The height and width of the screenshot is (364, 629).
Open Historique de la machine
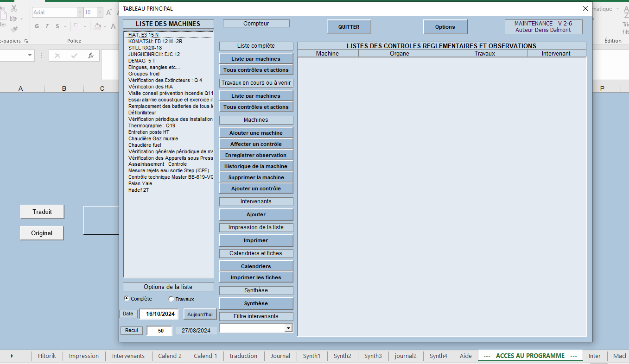pos(256,166)
